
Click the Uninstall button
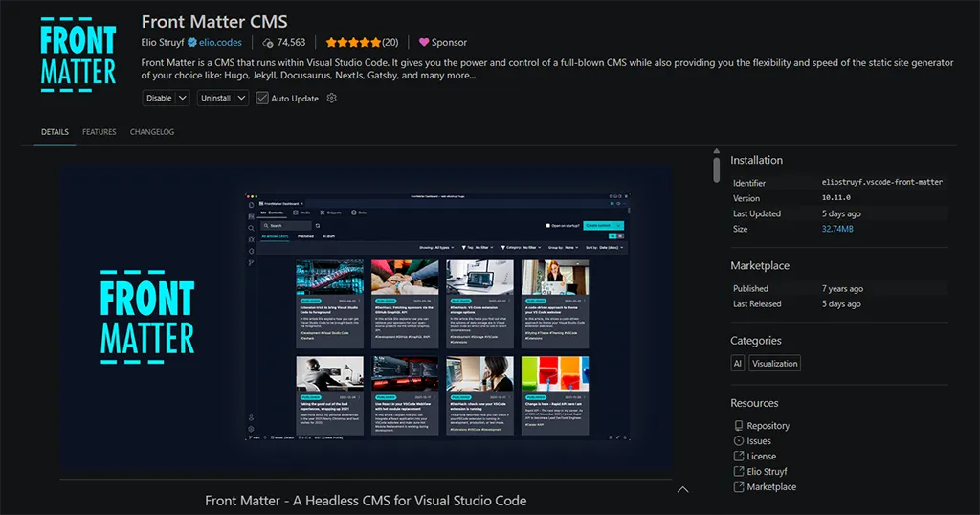click(x=215, y=99)
